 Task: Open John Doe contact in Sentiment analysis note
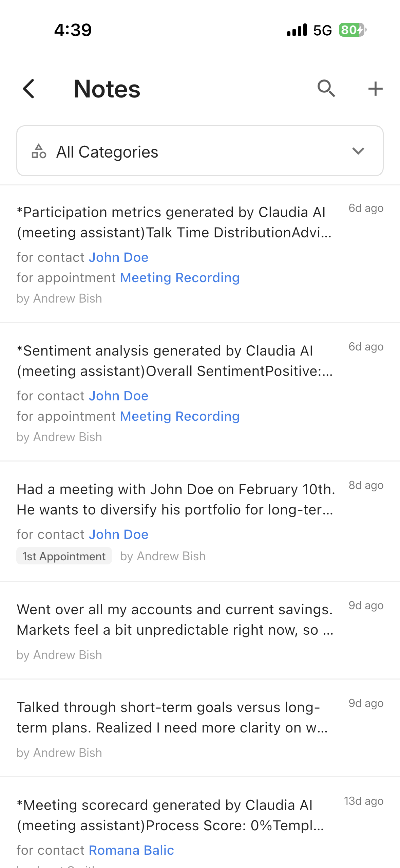pyautogui.click(x=118, y=396)
